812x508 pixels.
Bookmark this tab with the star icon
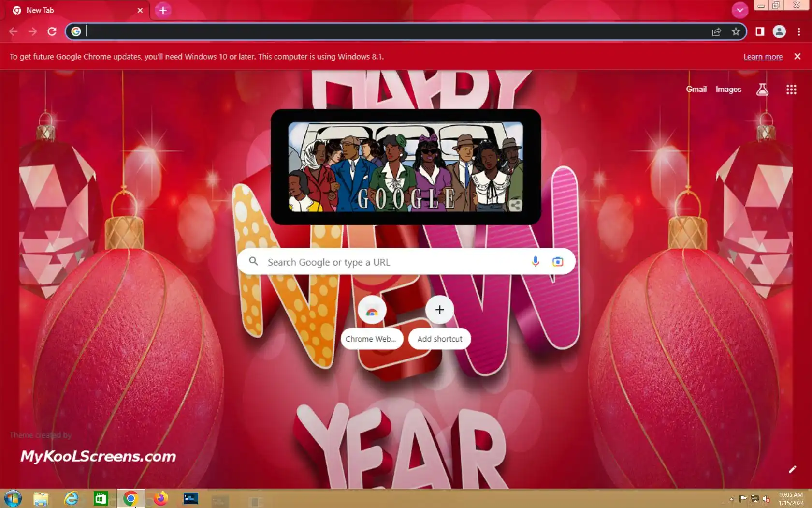point(736,31)
